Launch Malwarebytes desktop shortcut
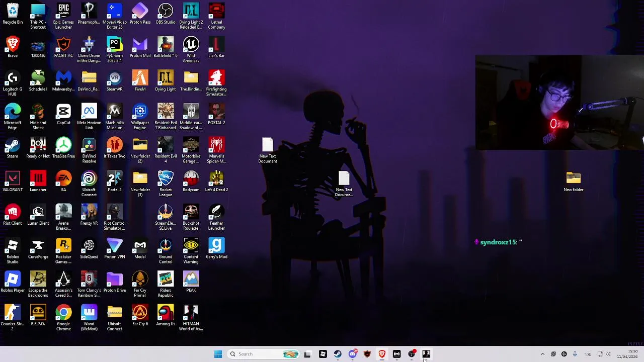Image resolution: width=644 pixels, height=362 pixels. pyautogui.click(x=63, y=81)
